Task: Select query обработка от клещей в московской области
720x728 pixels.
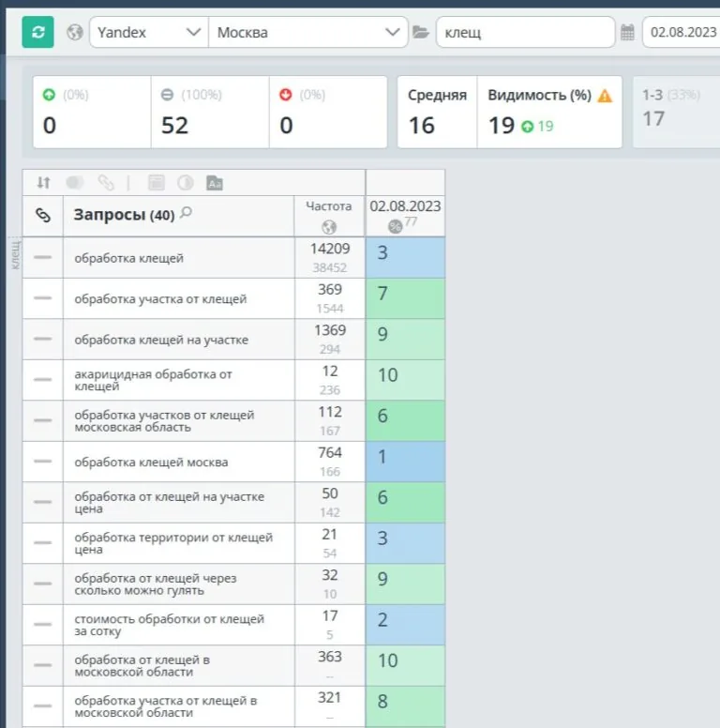Action: click(142, 666)
